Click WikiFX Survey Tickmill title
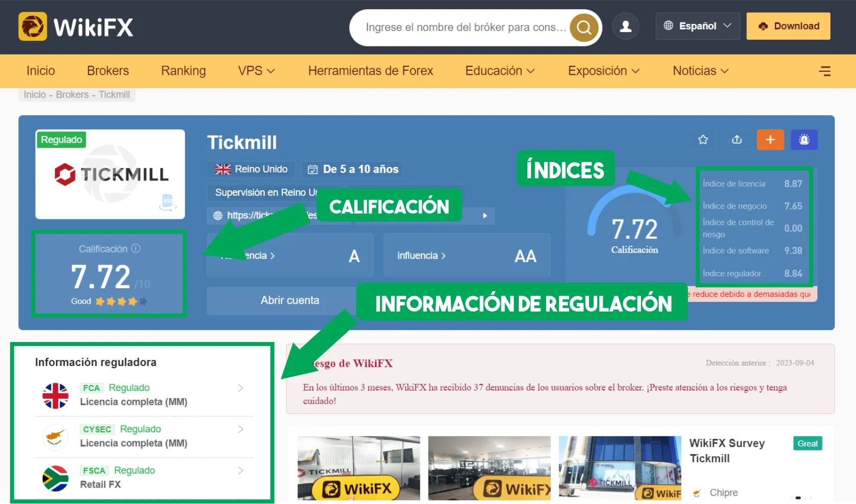This screenshot has width=856, height=504. (x=727, y=451)
